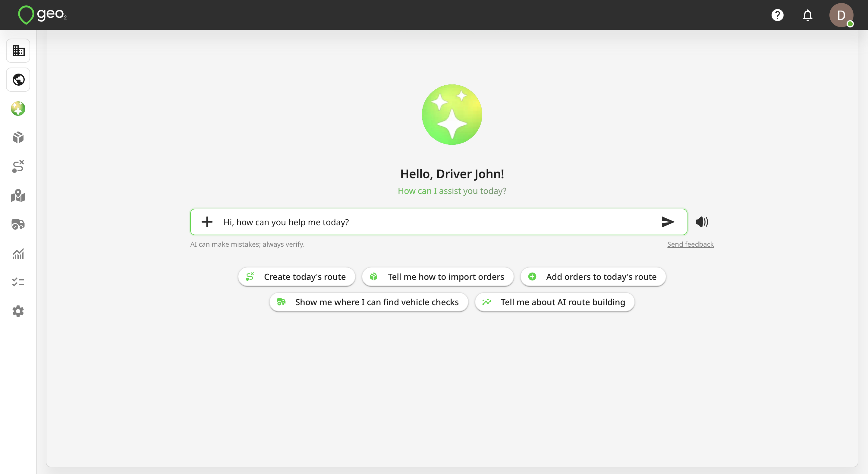Toggle the speaker voice output icon

tap(702, 222)
